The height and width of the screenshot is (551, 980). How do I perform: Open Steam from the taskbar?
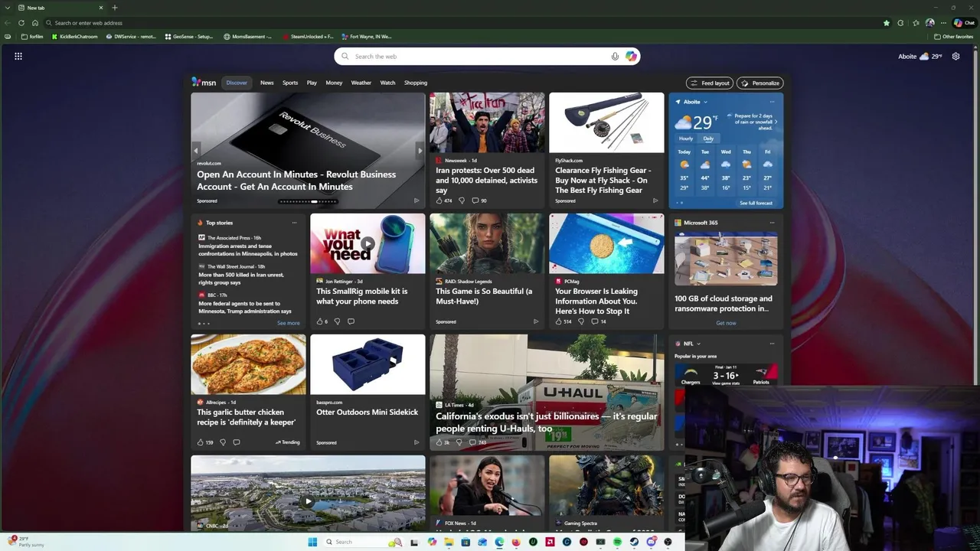click(634, 542)
